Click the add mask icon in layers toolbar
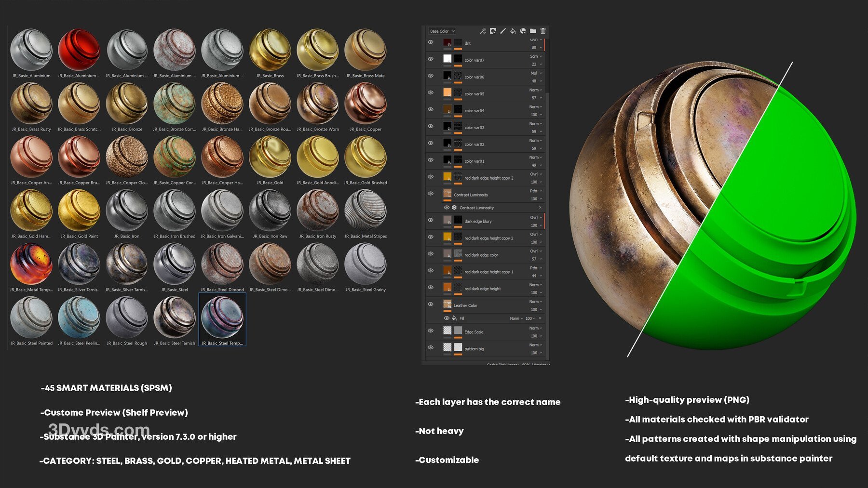The width and height of the screenshot is (868, 488). point(493,31)
